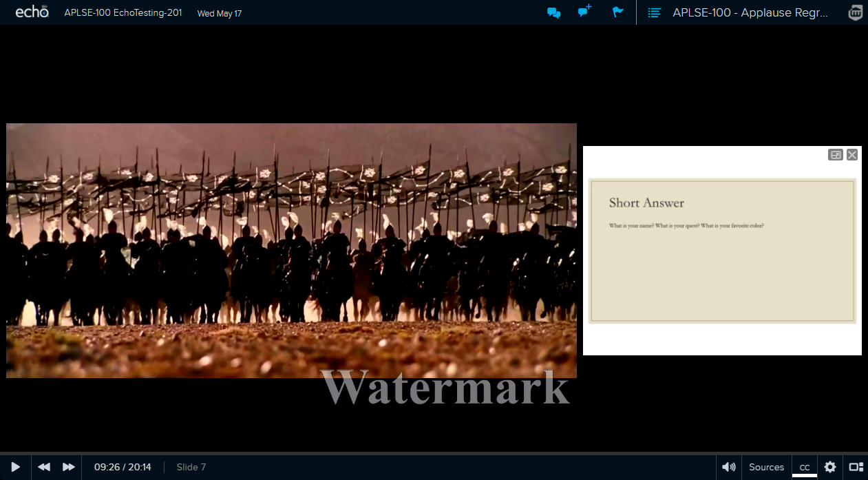Play the video
868x480 pixels.
pyautogui.click(x=15, y=467)
